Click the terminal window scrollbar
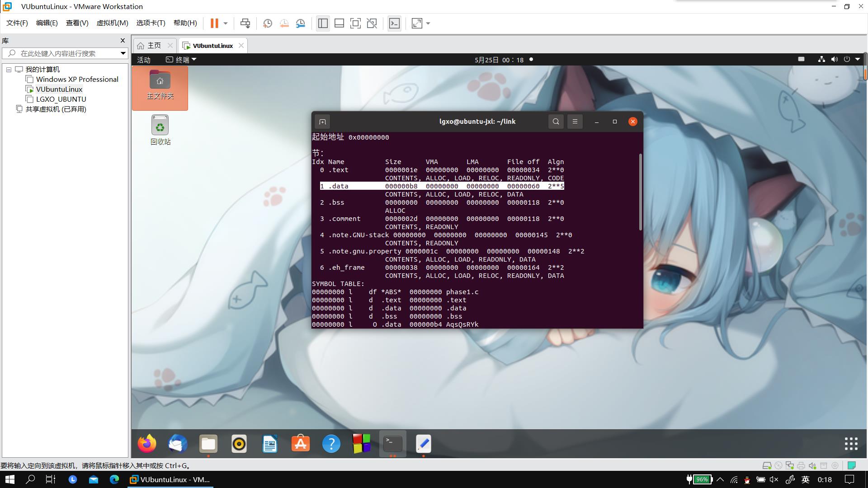Viewport: 868px width, 488px height. [640, 192]
